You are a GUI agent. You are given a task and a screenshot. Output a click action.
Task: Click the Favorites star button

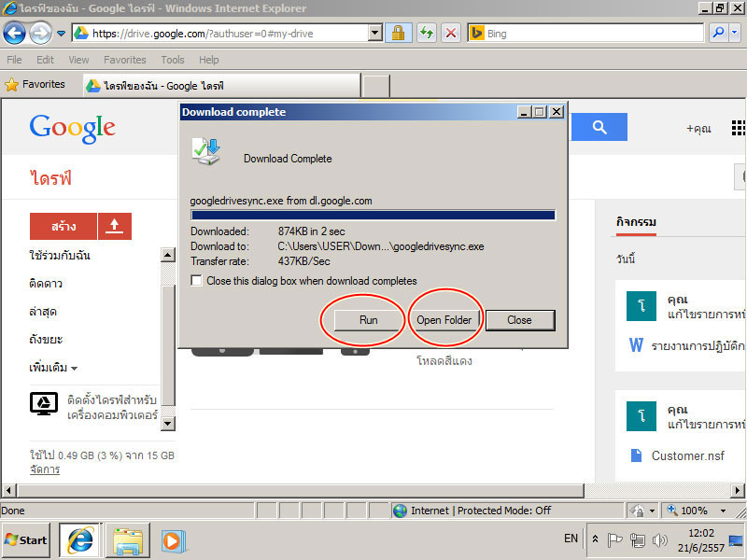pos(35,84)
